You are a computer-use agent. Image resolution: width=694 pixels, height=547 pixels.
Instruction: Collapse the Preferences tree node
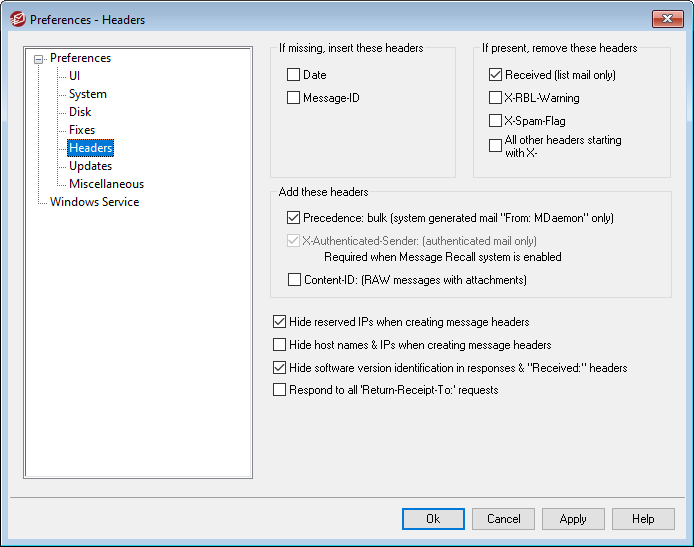click(39, 59)
